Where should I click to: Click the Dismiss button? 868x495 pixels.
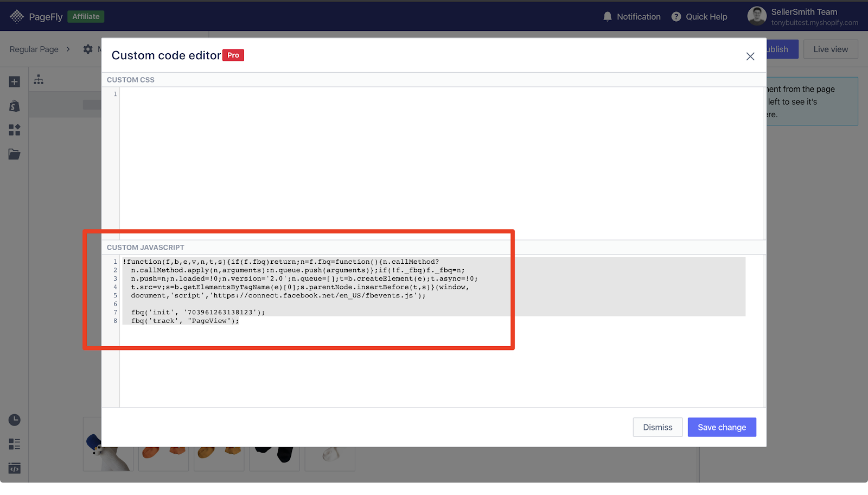(658, 427)
